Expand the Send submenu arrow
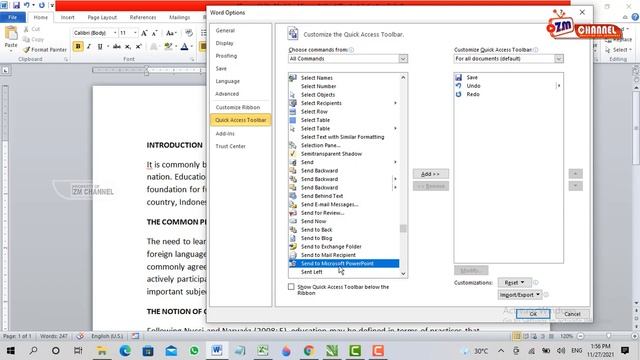The height and width of the screenshot is (360, 640). 395,162
